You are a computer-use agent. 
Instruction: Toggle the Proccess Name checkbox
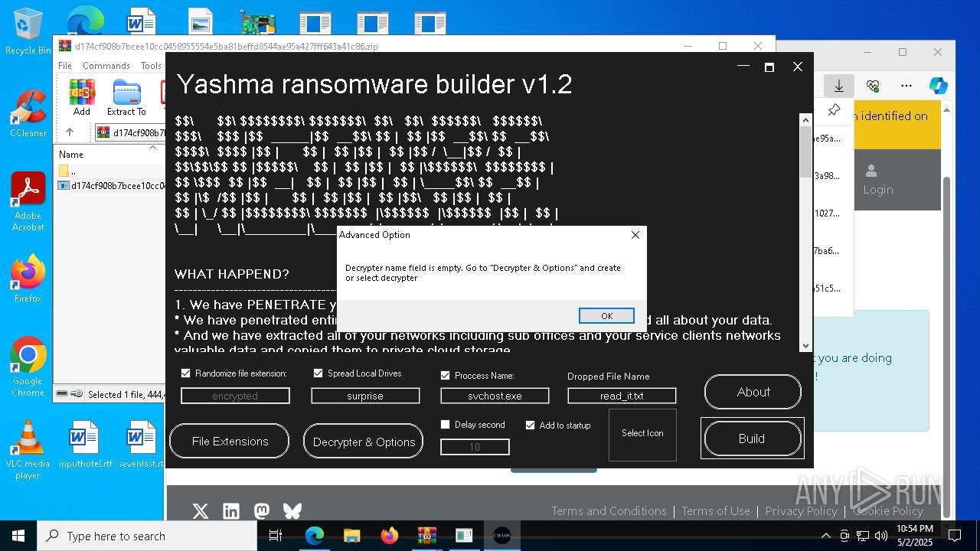[x=445, y=376]
